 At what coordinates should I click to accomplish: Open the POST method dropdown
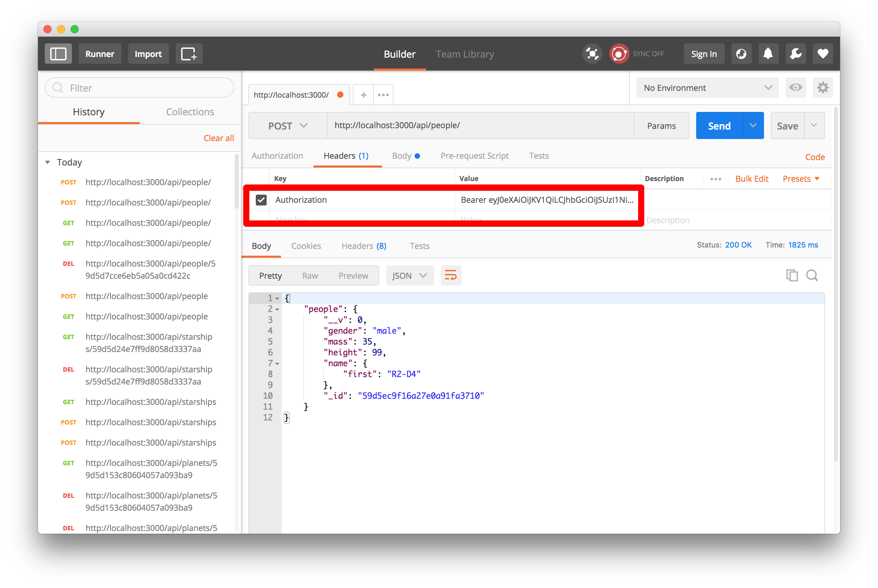[x=288, y=125]
